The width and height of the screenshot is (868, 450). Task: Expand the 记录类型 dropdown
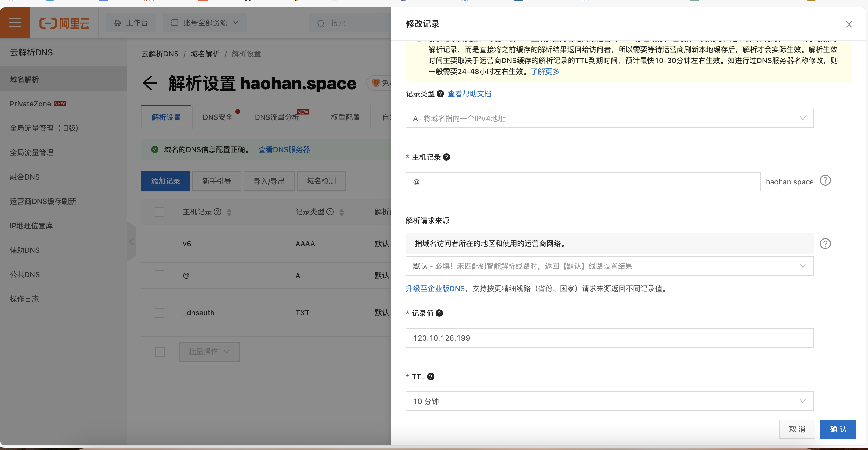[x=609, y=118]
